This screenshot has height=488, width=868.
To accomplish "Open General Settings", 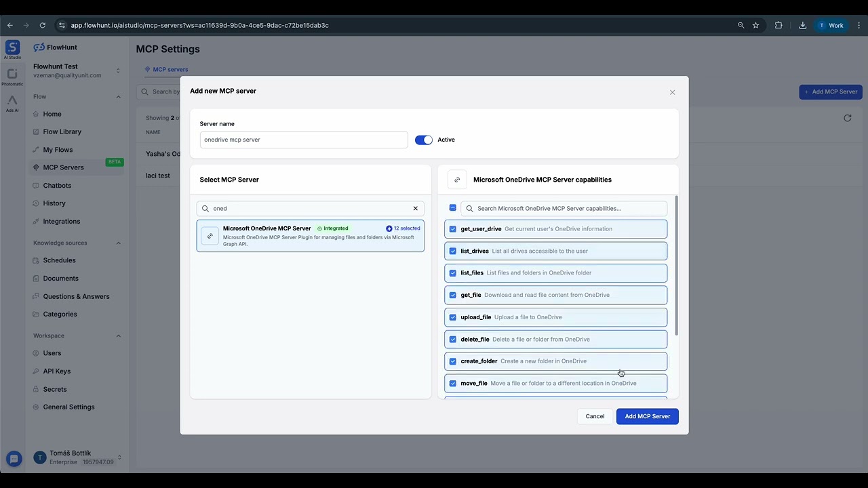I will pyautogui.click(x=68, y=407).
